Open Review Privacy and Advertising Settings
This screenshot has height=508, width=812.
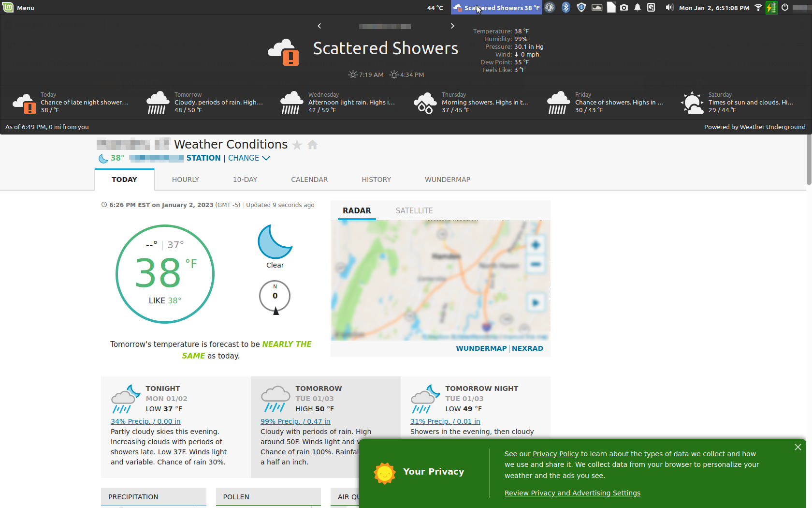pos(572,493)
